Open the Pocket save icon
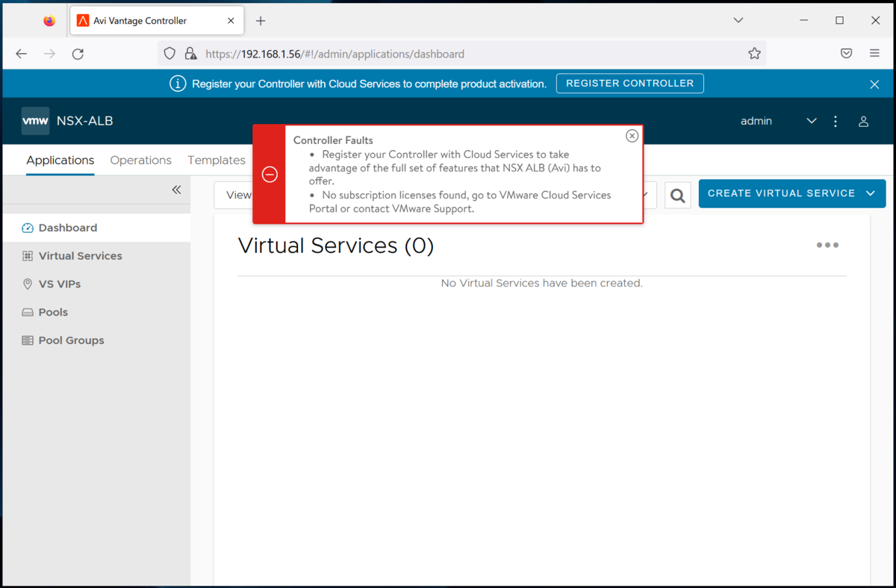 point(847,54)
